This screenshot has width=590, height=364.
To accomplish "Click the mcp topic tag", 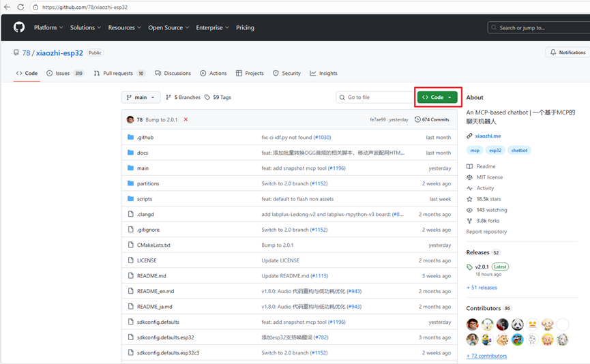I will tap(475, 150).
